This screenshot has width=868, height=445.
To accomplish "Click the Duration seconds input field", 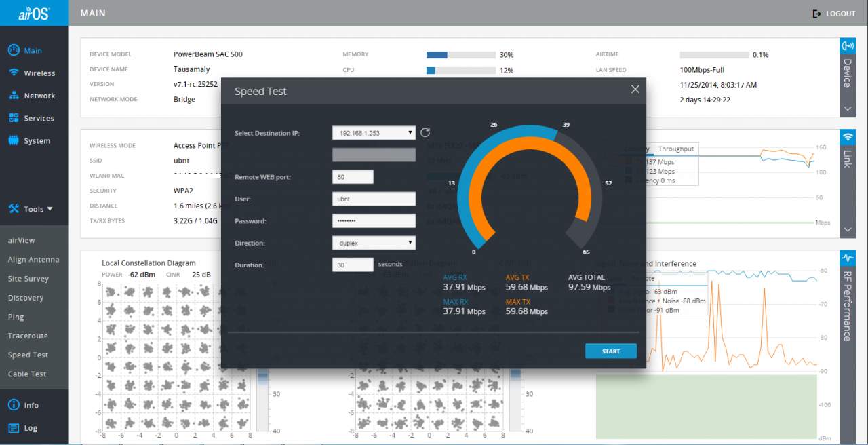I will click(353, 265).
